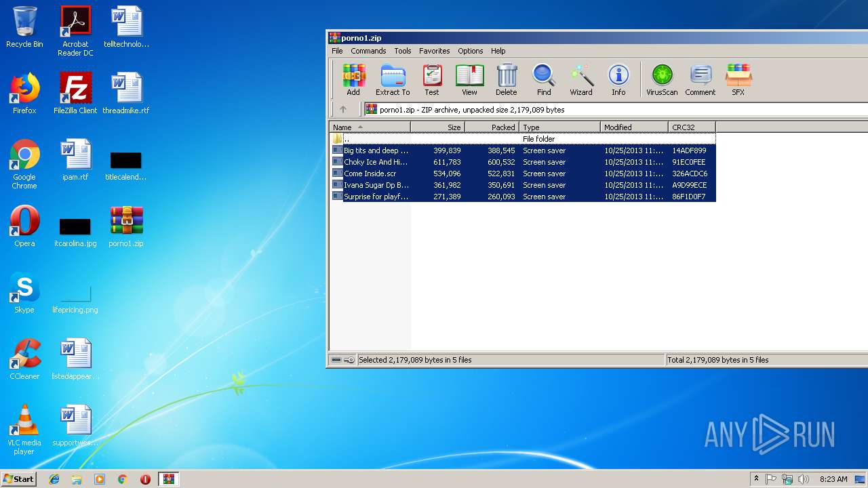
Task: Select ipam.rtf desktop file
Action: click(x=75, y=160)
